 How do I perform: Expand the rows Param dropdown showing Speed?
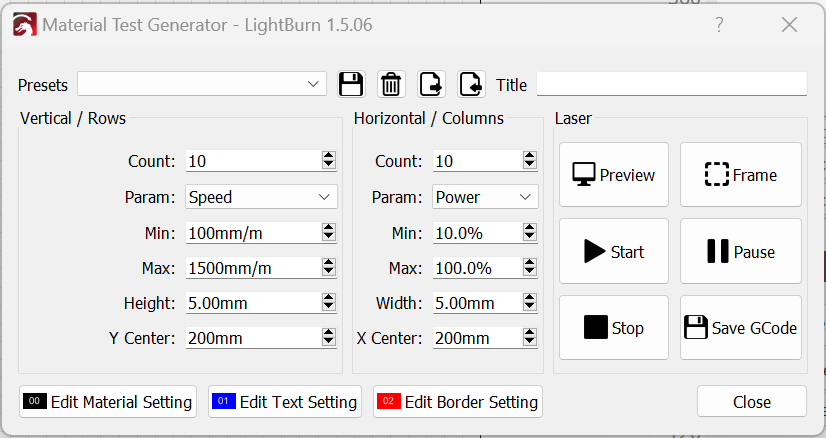261,197
